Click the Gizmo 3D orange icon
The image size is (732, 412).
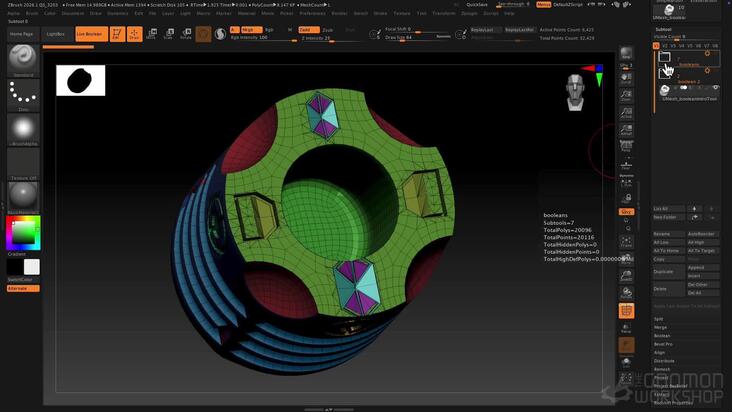[203, 34]
